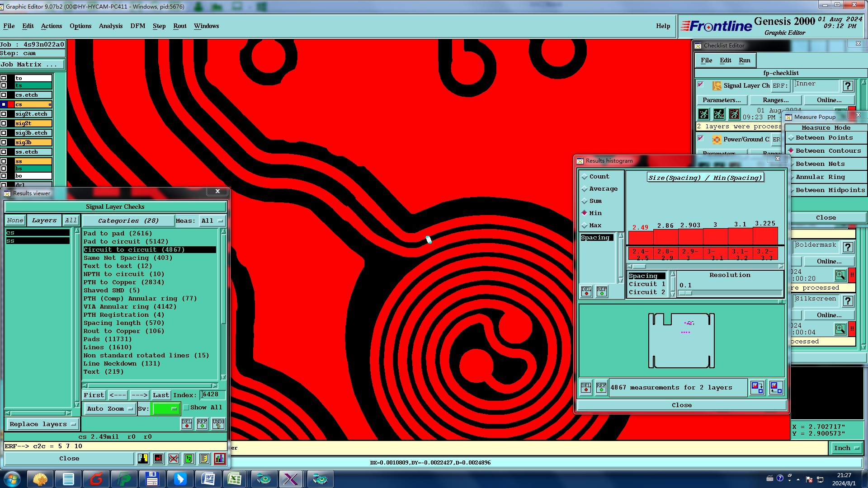Click the Resolution slider handle
This screenshot has height=488, width=868.
coord(686,293)
